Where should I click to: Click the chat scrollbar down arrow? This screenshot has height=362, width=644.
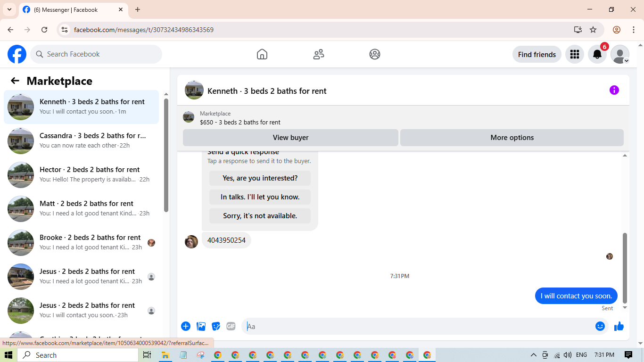pyautogui.click(x=625, y=308)
